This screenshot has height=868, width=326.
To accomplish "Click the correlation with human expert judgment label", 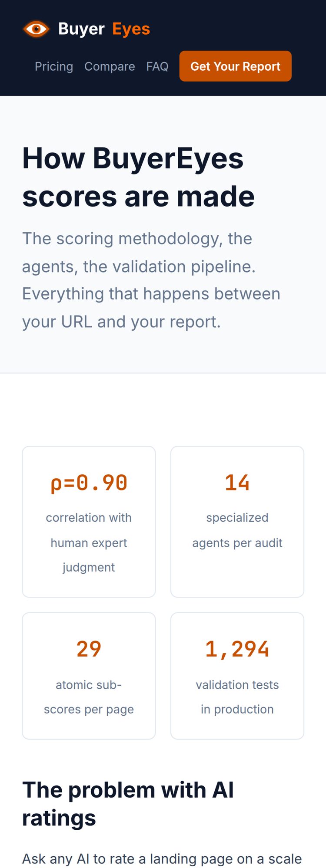I will 89,542.
